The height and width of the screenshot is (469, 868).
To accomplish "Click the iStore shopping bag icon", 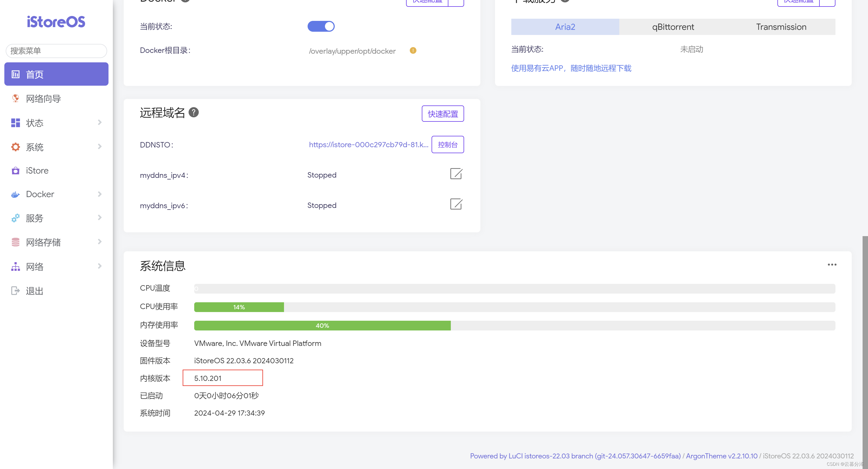I will (x=15, y=171).
